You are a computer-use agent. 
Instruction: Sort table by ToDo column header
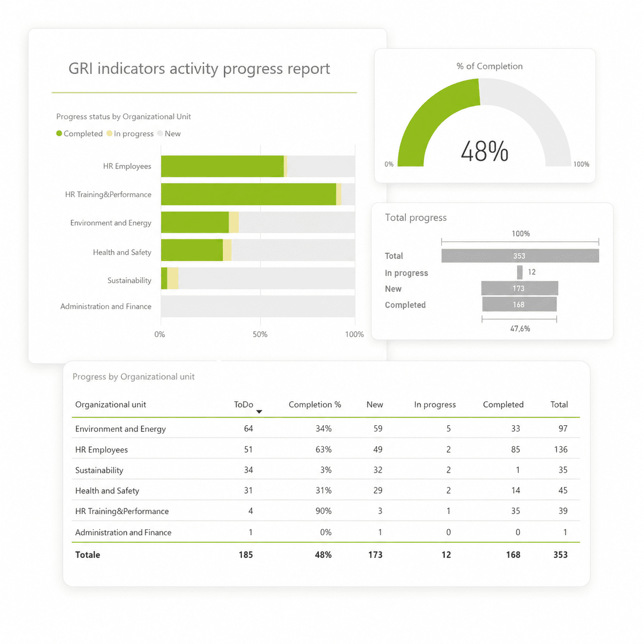pos(243,405)
